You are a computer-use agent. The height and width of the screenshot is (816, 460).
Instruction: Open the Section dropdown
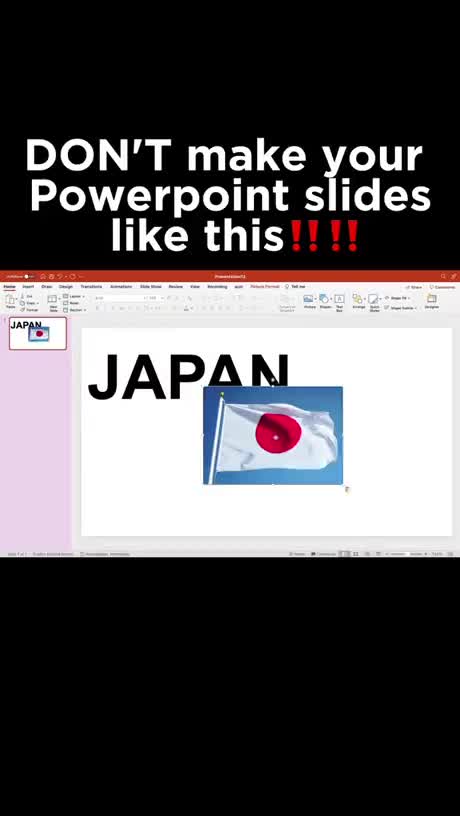(74, 310)
